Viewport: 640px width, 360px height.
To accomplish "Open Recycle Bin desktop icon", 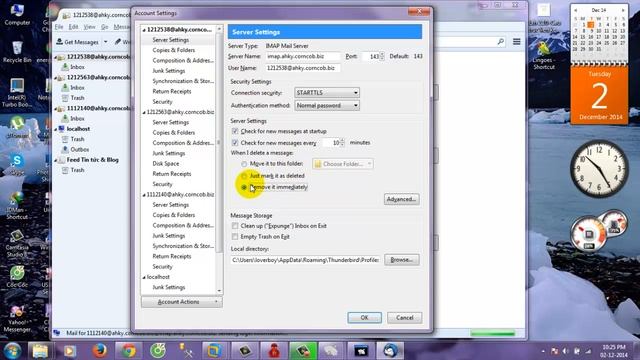I will [x=17, y=52].
